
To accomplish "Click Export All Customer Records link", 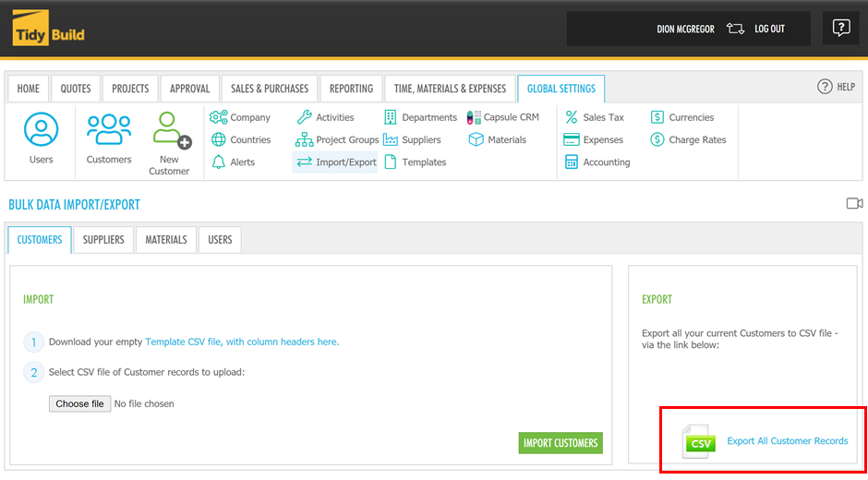I will [x=787, y=441].
